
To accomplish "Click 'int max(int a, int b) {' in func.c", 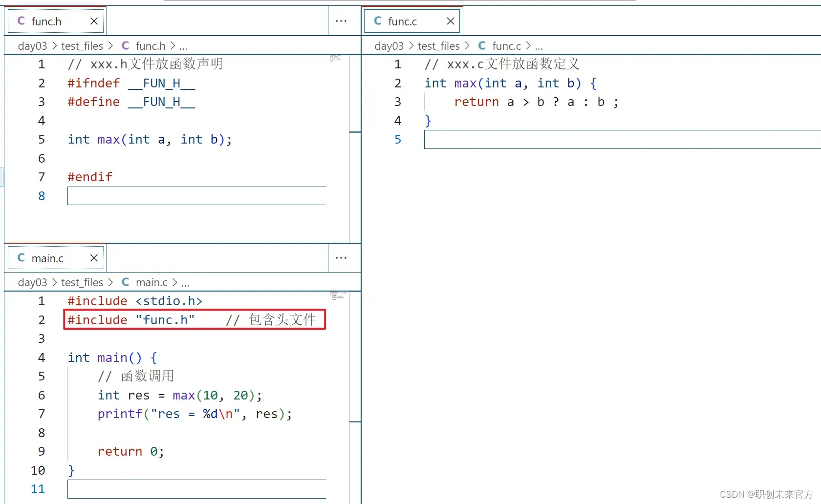I will (511, 83).
